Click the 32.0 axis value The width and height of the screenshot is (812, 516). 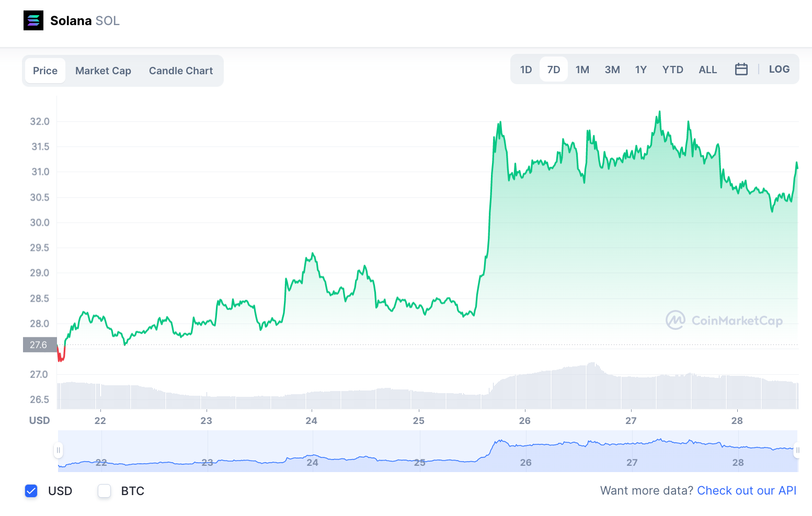(40, 121)
